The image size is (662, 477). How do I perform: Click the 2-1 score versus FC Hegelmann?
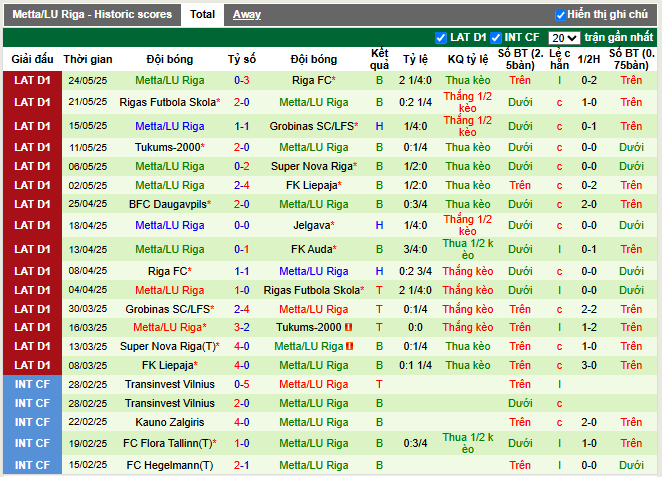pos(241,465)
